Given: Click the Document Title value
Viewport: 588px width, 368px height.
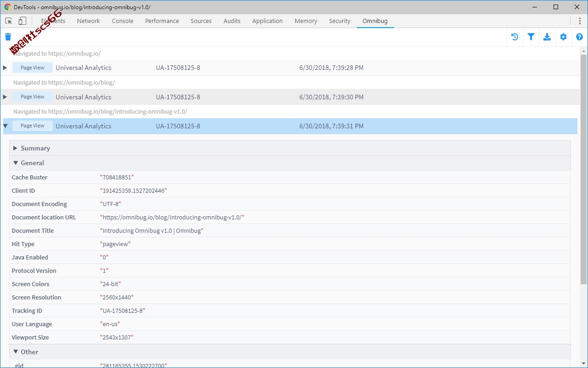Looking at the screenshot, I should tap(152, 230).
